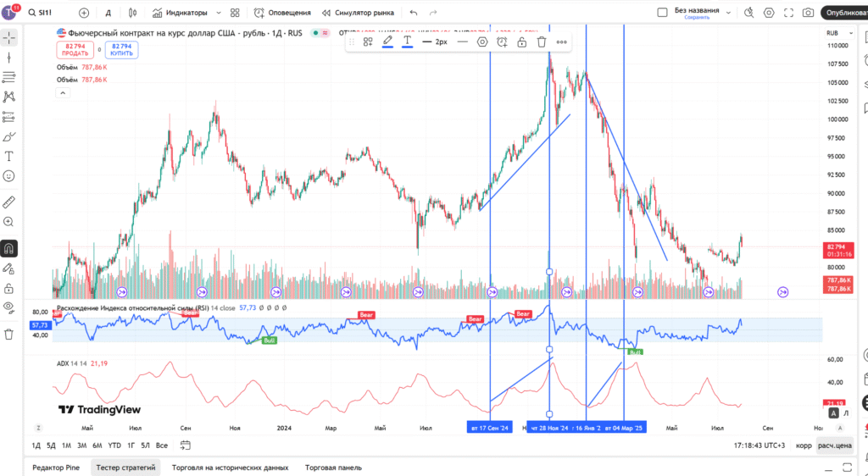Select the trend line drawing tool
The height and width of the screenshot is (476, 868).
[8, 58]
